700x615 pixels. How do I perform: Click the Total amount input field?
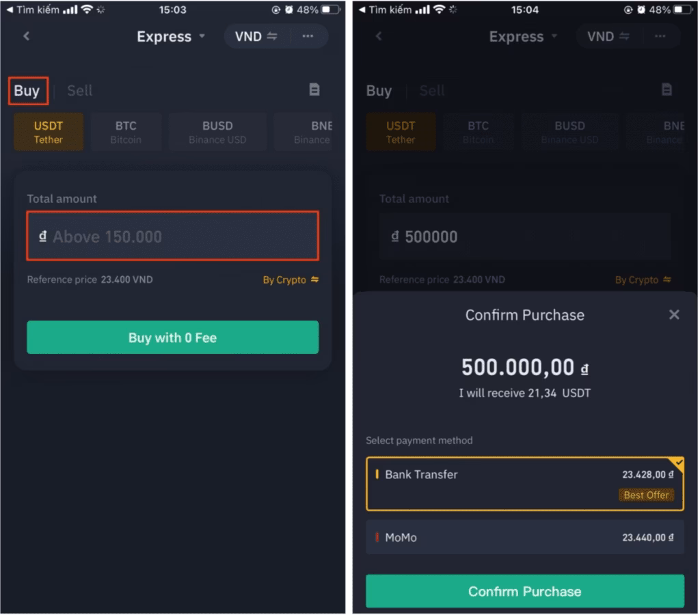point(172,236)
